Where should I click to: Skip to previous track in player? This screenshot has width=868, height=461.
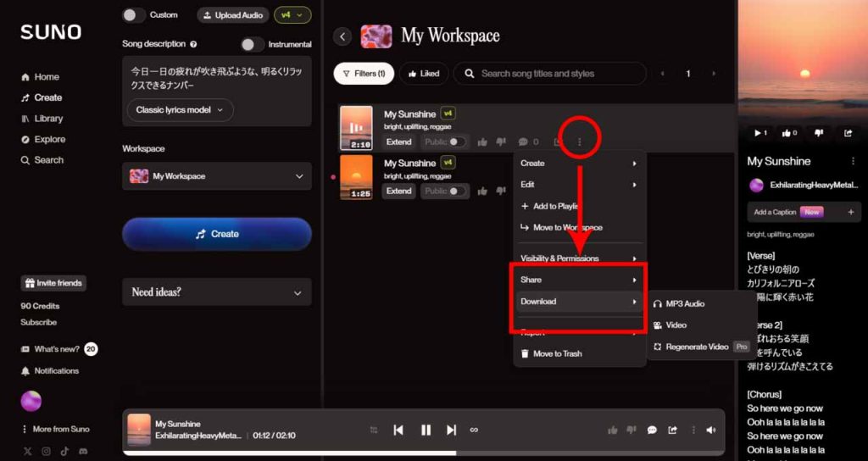click(x=398, y=430)
